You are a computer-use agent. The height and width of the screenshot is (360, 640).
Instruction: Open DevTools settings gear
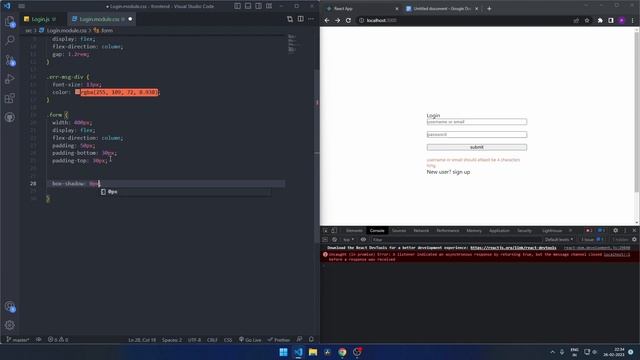[x=616, y=231]
